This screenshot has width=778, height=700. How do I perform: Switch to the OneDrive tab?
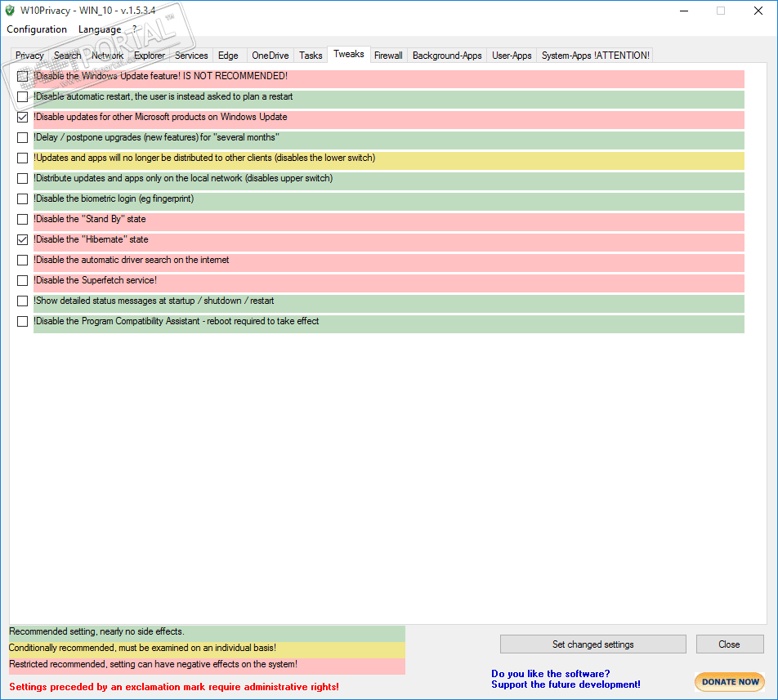pos(271,56)
